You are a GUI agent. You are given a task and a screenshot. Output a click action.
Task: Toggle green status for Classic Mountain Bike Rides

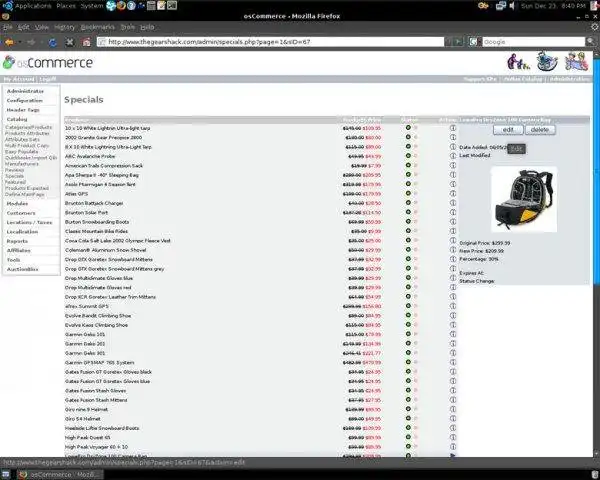click(x=408, y=231)
